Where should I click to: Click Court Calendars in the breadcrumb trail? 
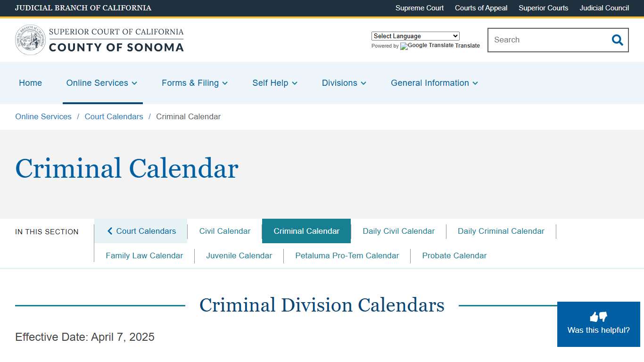(x=114, y=116)
